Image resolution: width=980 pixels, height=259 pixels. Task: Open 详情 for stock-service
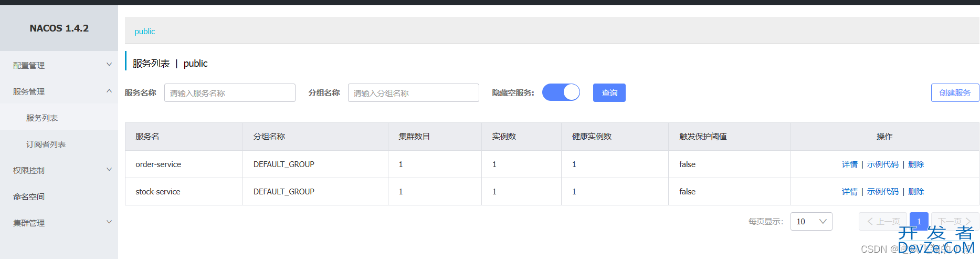850,192
